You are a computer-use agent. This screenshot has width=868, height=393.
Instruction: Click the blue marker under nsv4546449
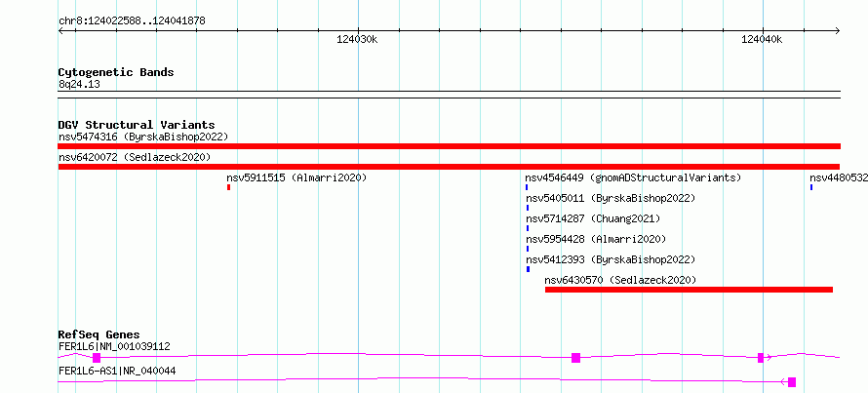tap(527, 187)
